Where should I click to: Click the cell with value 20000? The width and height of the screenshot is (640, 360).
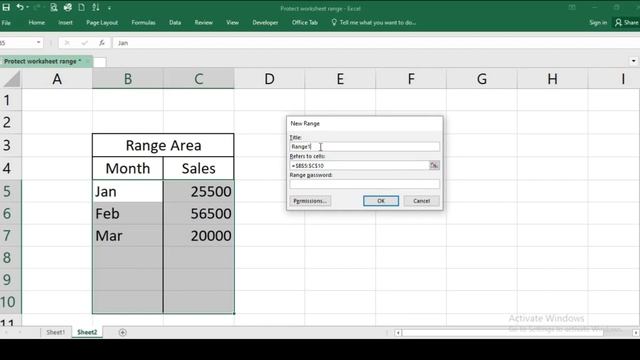point(199,236)
